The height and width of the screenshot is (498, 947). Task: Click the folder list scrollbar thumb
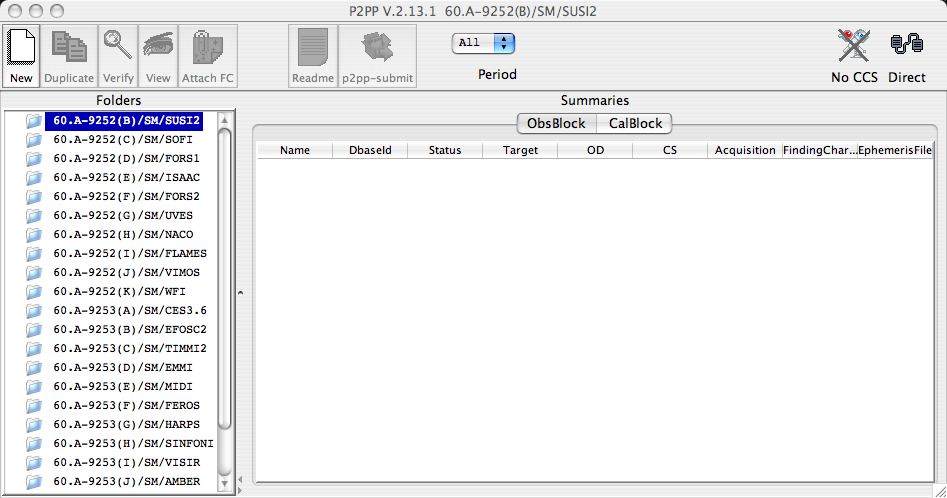[x=225, y=279]
